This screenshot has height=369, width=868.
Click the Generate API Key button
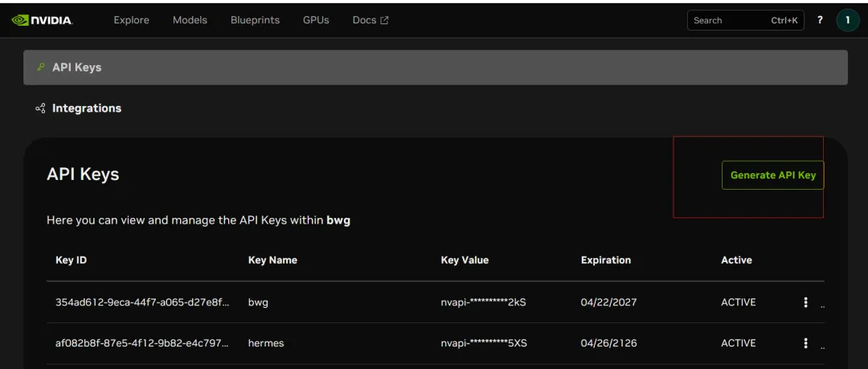point(773,175)
